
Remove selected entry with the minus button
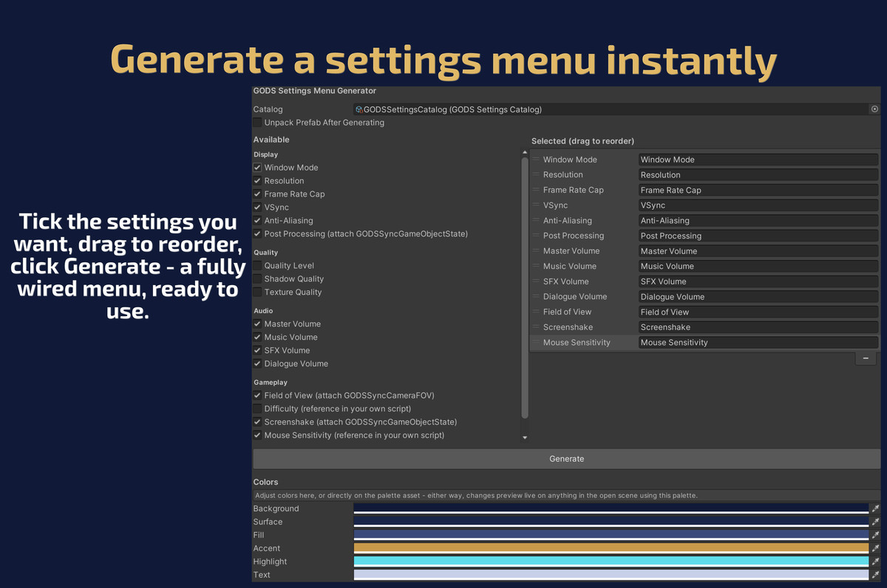click(866, 358)
